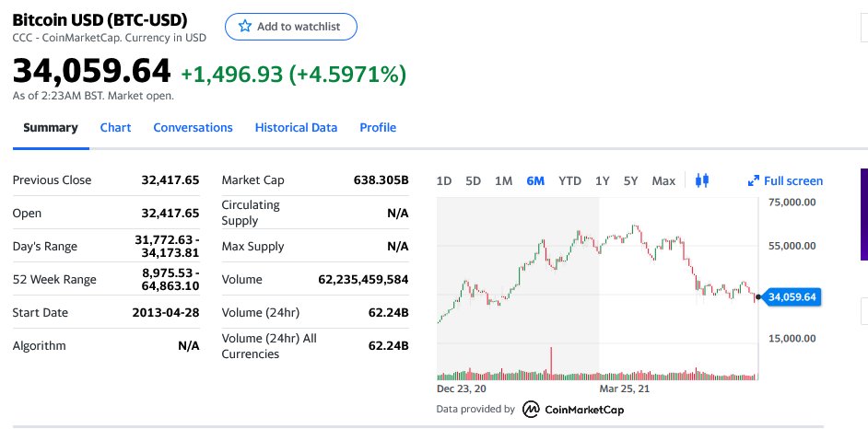Click the +1,496.93 (+4.5971%) change value
The width and height of the screenshot is (868, 429).
click(x=293, y=74)
